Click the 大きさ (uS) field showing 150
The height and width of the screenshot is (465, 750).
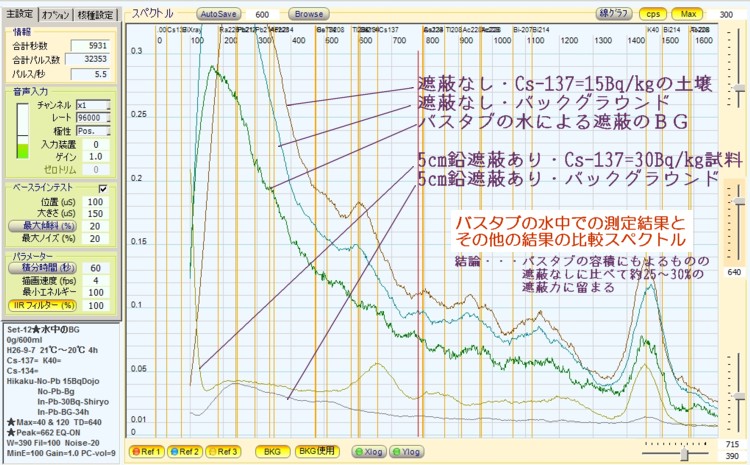click(96, 214)
